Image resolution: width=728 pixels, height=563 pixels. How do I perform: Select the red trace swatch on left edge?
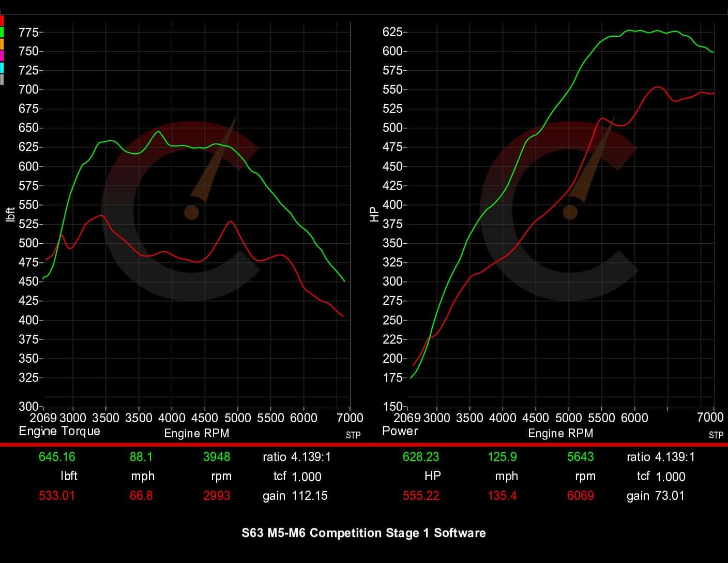click(2, 20)
